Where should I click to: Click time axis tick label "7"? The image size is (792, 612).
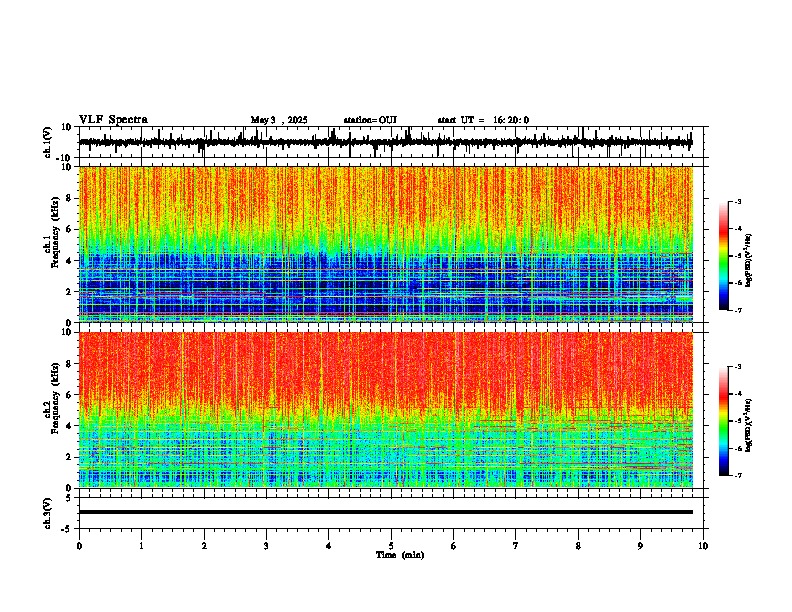click(x=516, y=546)
